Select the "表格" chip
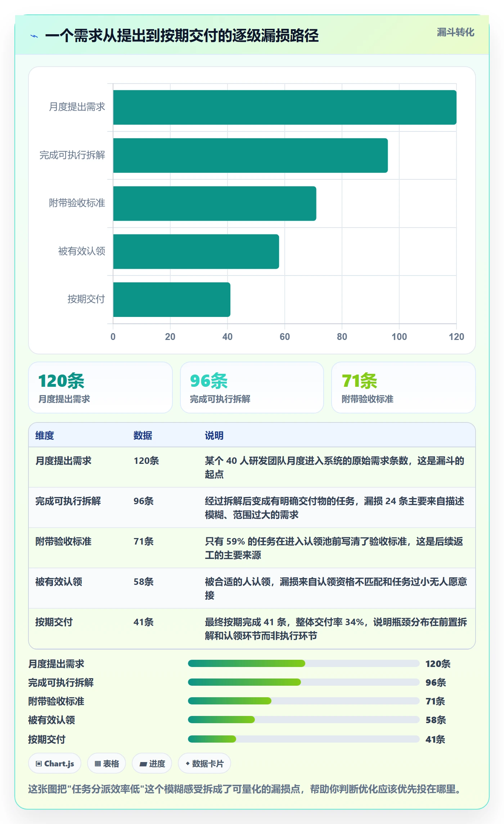This screenshot has width=504, height=824. click(107, 763)
